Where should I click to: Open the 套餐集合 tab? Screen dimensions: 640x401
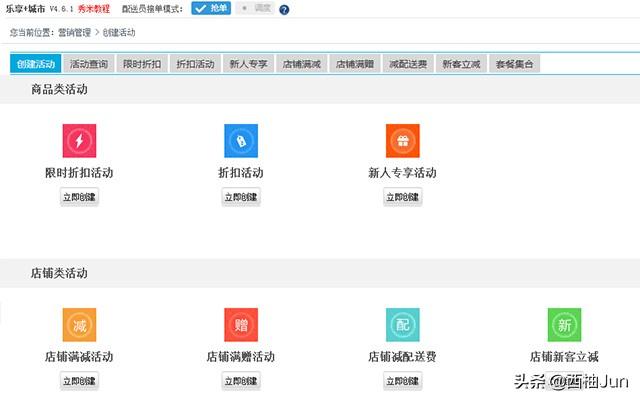pyautogui.click(x=514, y=64)
